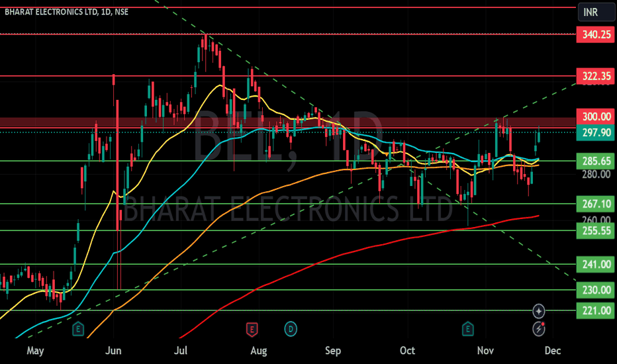Click the May label on time axis
617x364 pixels.
(x=35, y=351)
